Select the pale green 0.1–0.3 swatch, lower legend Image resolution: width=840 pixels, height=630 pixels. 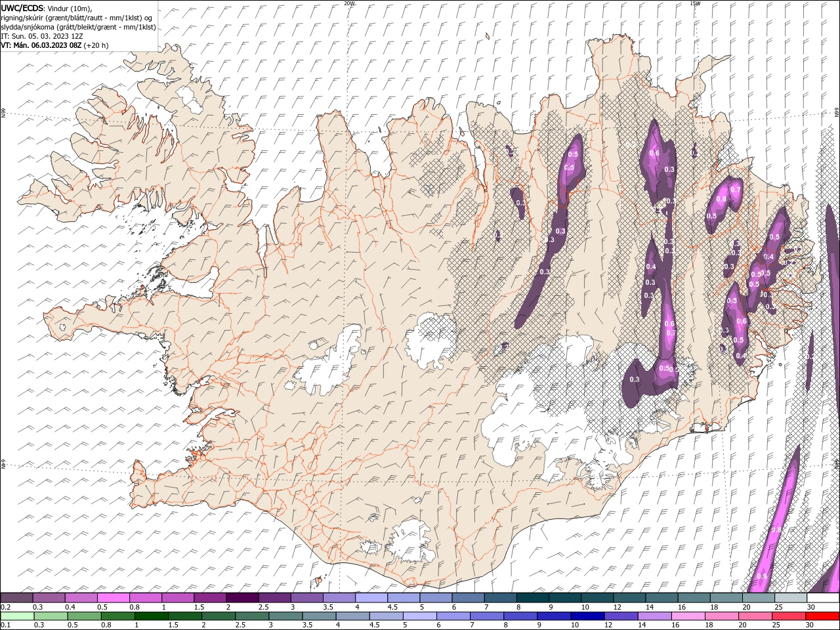click(17, 616)
